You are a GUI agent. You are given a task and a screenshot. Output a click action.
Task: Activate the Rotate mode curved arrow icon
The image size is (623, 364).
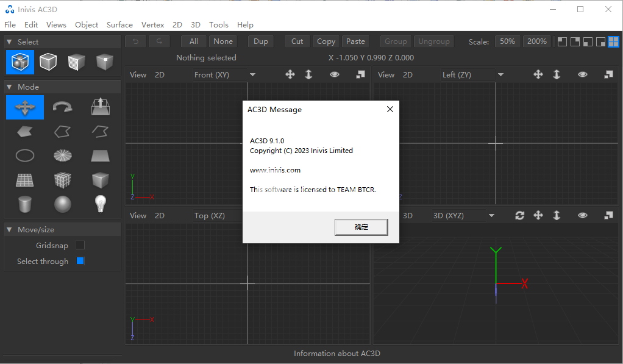62,107
